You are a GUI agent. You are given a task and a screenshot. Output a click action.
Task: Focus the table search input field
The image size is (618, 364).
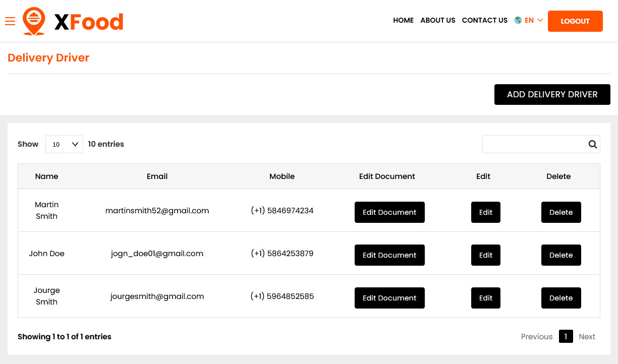coord(534,144)
